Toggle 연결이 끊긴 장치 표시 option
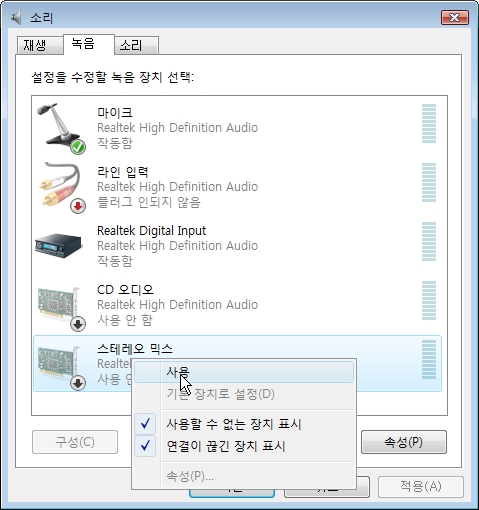Viewport: 479px width, 510px height. 244,446
